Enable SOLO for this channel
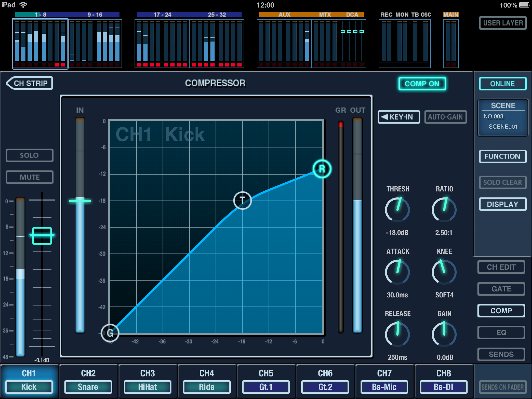This screenshot has width=532, height=399. (30, 155)
